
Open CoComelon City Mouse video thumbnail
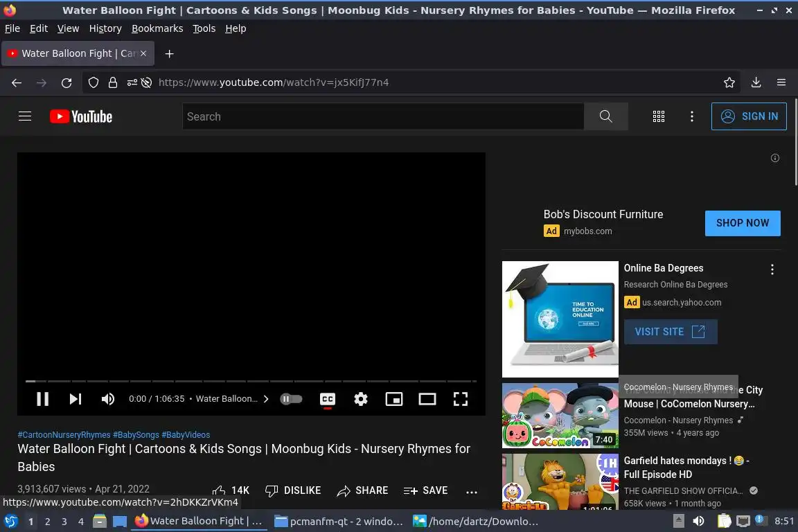[560, 416]
